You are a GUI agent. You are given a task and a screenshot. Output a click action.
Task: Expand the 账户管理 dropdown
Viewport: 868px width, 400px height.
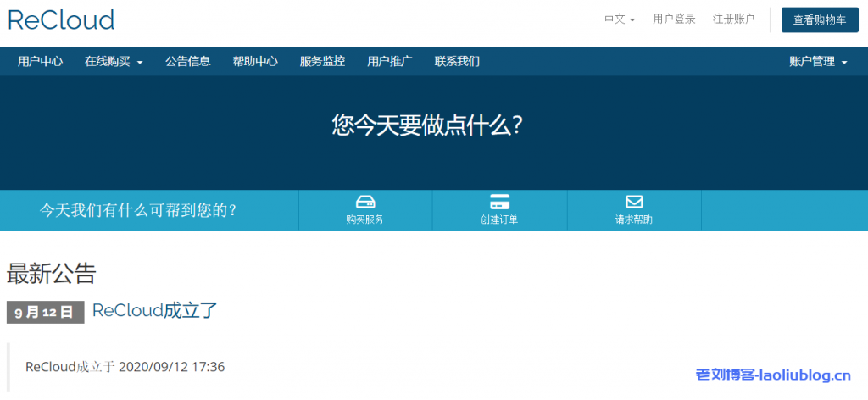click(818, 62)
